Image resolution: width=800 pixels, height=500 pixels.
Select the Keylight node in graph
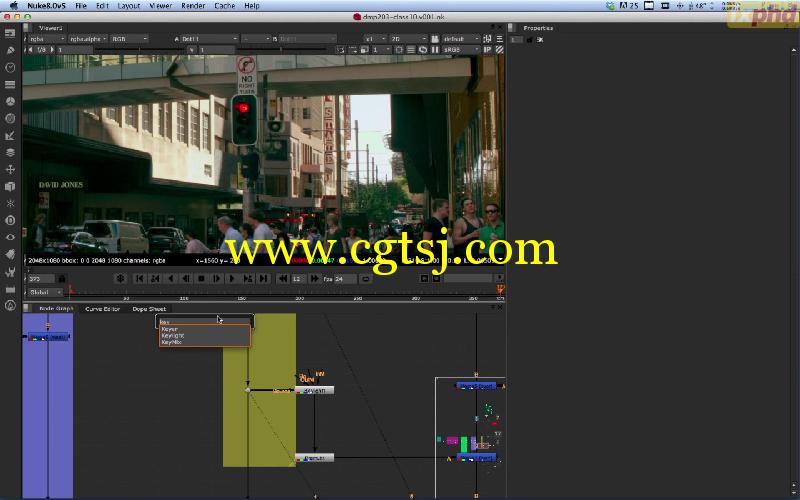[314, 390]
